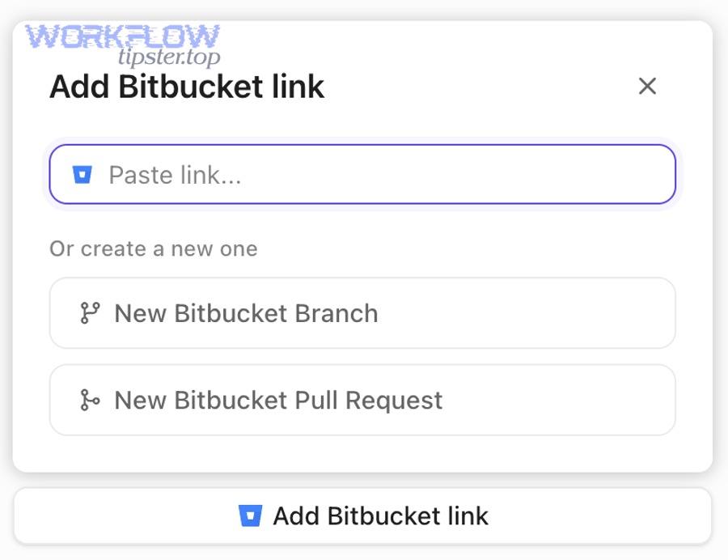
Task: Click the Bitbucket logo inside the paste field
Action: [83, 175]
